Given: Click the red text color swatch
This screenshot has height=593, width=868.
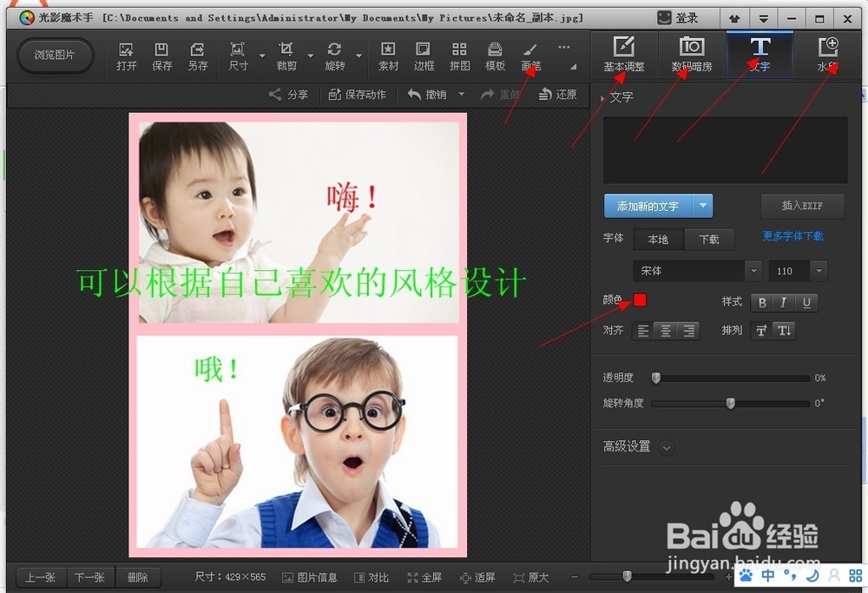Looking at the screenshot, I should pyautogui.click(x=640, y=300).
